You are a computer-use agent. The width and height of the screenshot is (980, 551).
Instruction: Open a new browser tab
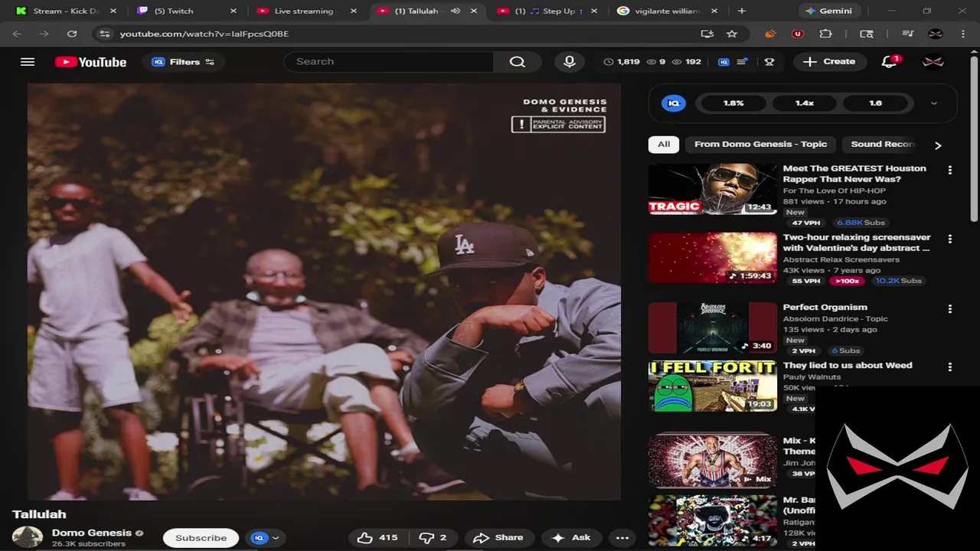point(741,11)
